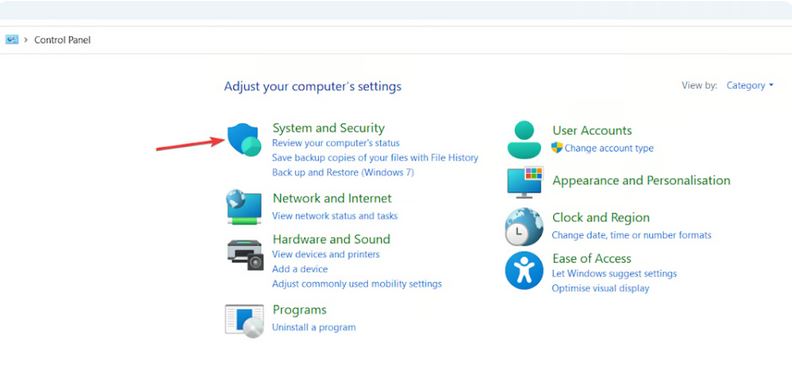Select the Add a device link

pos(300,269)
